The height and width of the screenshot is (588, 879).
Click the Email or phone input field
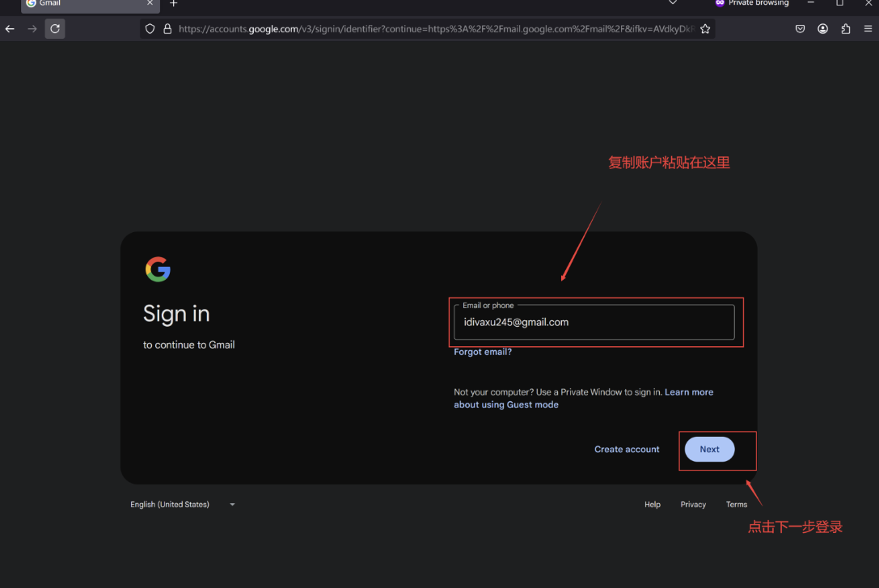[594, 323]
